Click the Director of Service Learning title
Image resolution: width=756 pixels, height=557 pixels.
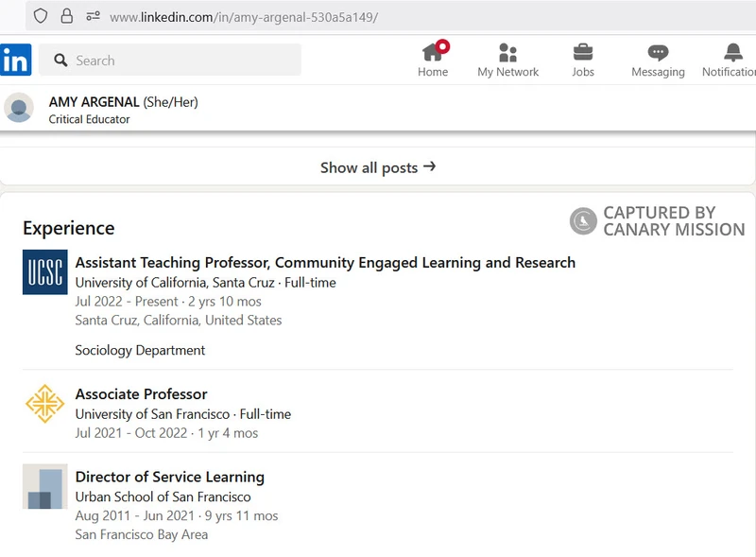pos(170,477)
